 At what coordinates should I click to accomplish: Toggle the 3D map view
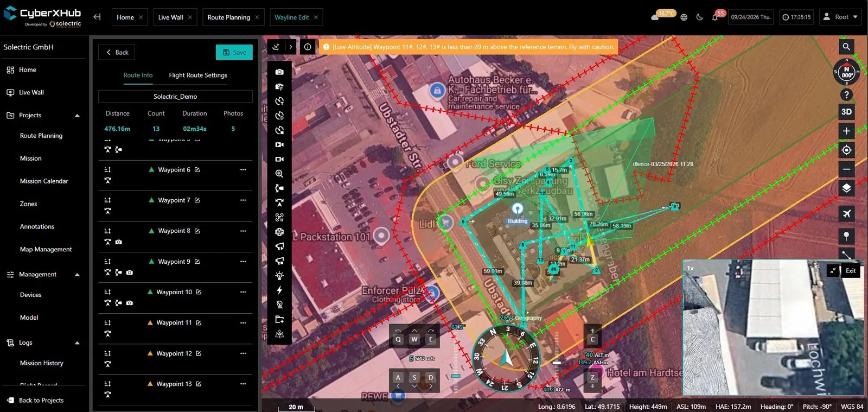pyautogui.click(x=846, y=112)
